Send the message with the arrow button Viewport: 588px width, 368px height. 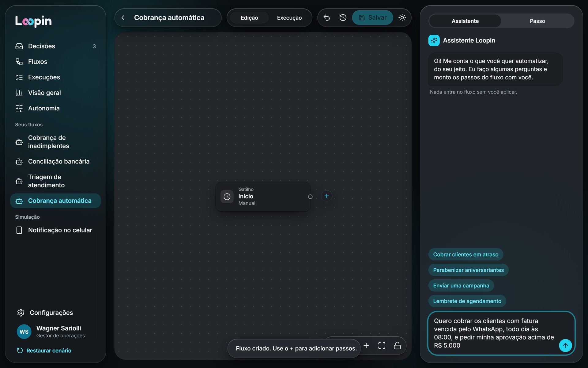click(x=565, y=346)
